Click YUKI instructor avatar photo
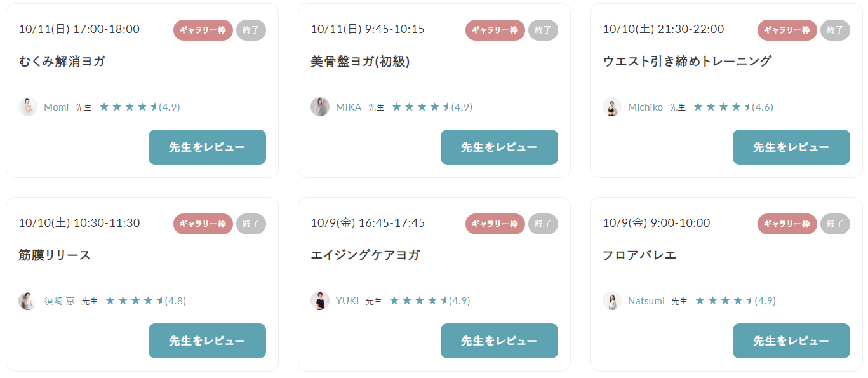 coord(320,300)
